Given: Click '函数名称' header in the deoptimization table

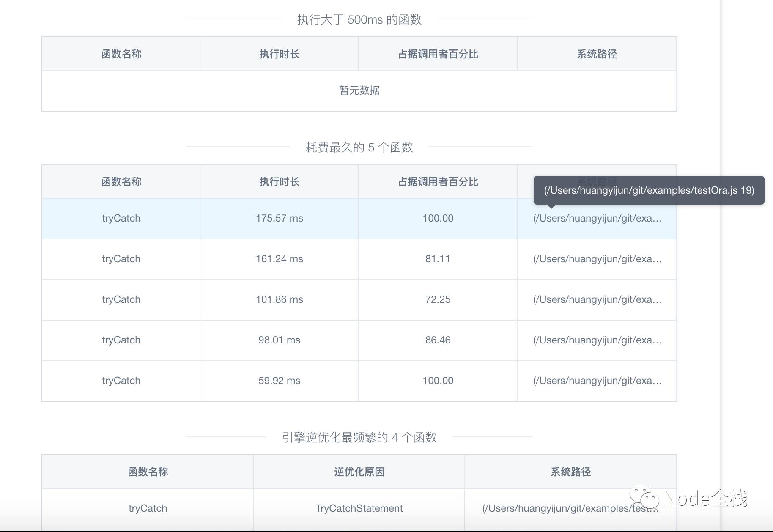Looking at the screenshot, I should click(148, 472).
